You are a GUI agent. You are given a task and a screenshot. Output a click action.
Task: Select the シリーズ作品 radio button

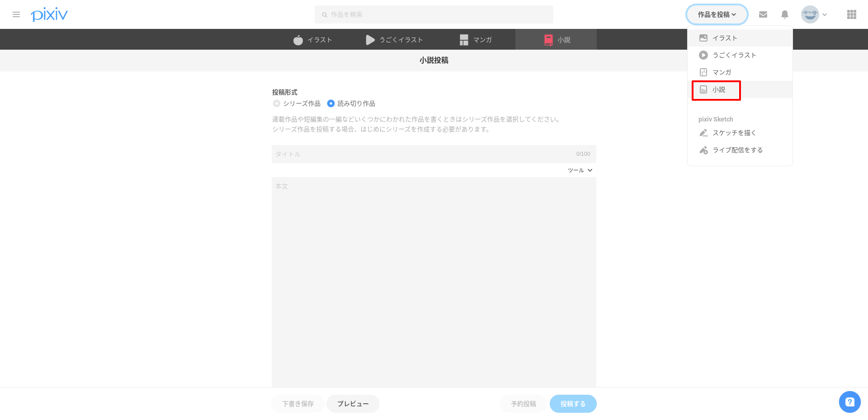tap(277, 103)
